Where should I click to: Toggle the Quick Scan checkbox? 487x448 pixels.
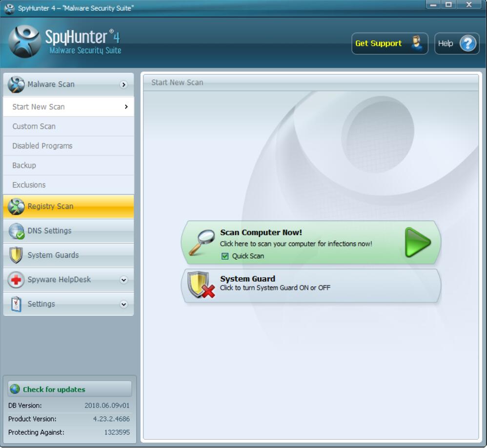225,256
